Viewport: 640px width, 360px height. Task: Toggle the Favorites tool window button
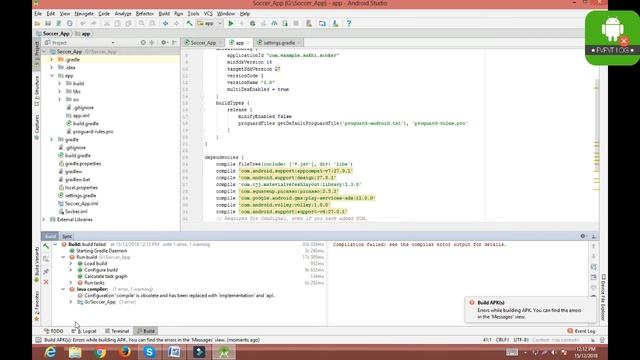click(x=37, y=306)
